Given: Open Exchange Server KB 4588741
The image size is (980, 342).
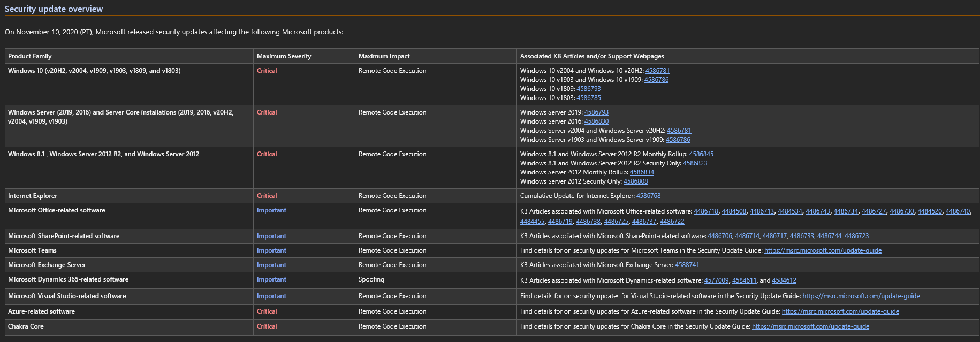Looking at the screenshot, I should coord(687,265).
